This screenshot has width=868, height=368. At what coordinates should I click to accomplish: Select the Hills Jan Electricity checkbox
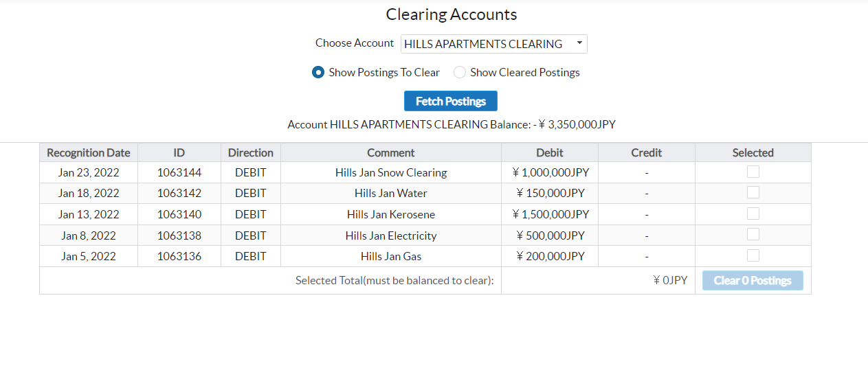tap(753, 235)
